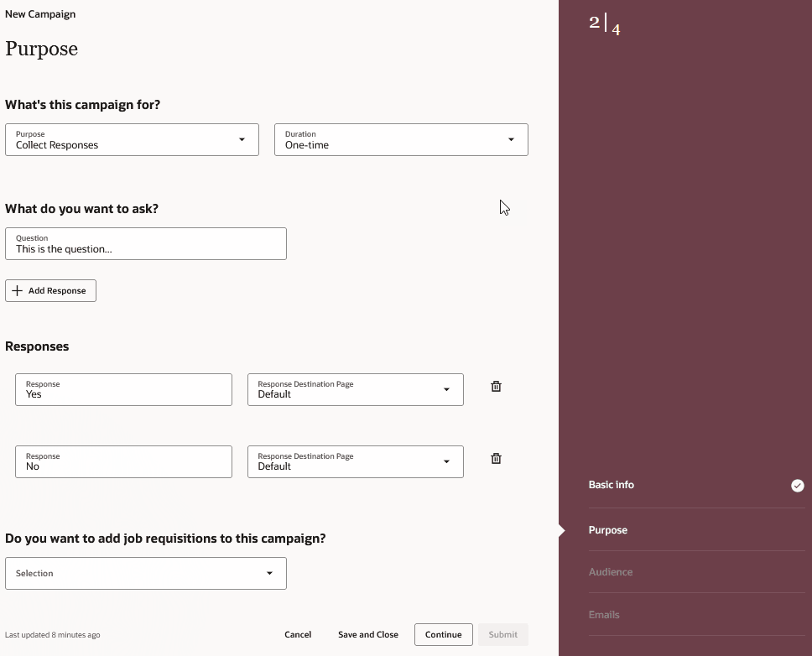Open the Duration dropdown
Viewport: 812px width, 656px height.
(x=401, y=140)
